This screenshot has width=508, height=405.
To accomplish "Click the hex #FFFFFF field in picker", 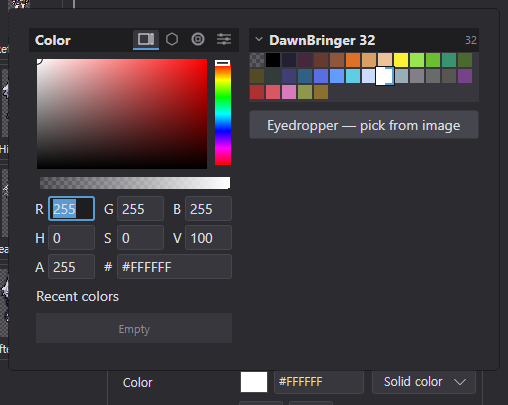I will click(x=174, y=267).
